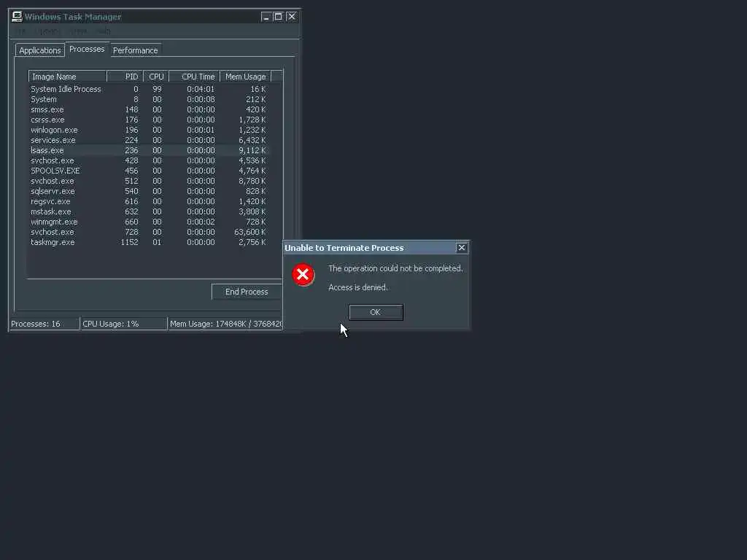
Task: Sort processes by PID column header
Action: click(x=125, y=77)
